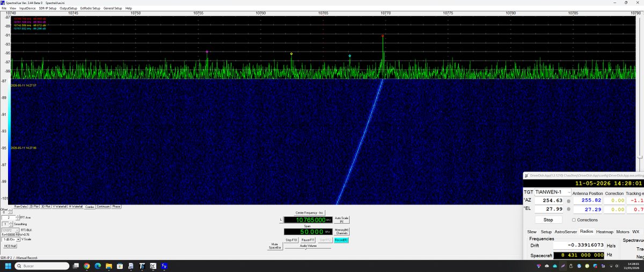Click the red peak marker at 10770 kHz

click(383, 37)
